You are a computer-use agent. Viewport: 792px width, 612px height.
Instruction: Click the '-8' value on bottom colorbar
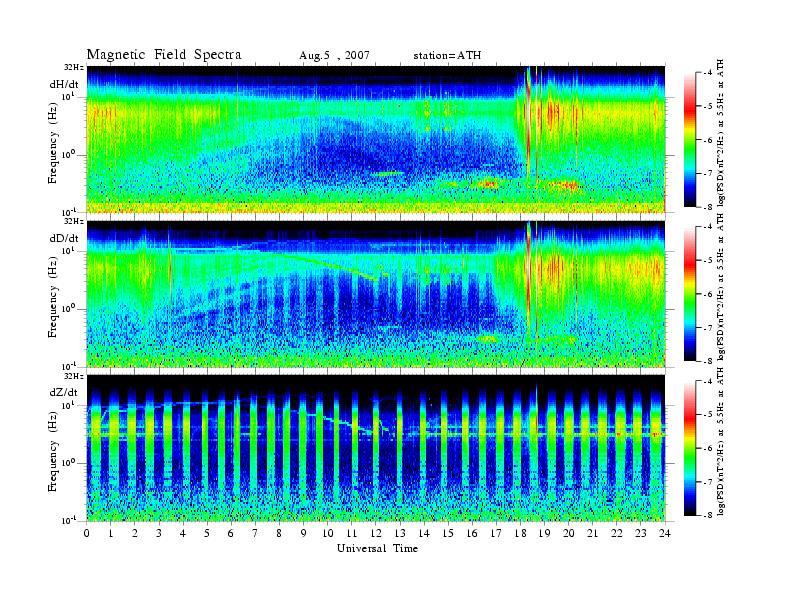(x=706, y=515)
